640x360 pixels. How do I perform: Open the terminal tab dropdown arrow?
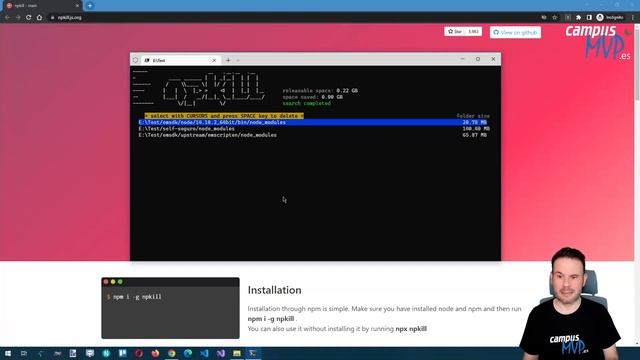(x=238, y=60)
